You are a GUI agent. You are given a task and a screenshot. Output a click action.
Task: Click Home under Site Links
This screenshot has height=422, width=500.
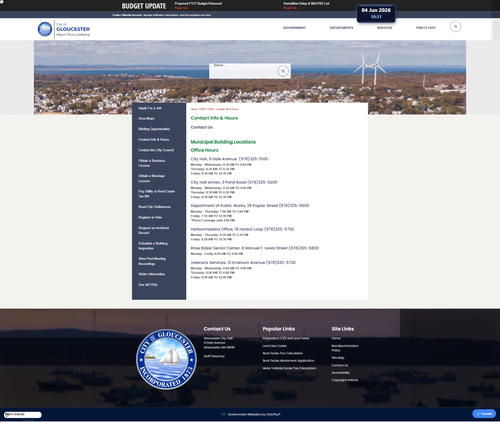[x=336, y=338]
